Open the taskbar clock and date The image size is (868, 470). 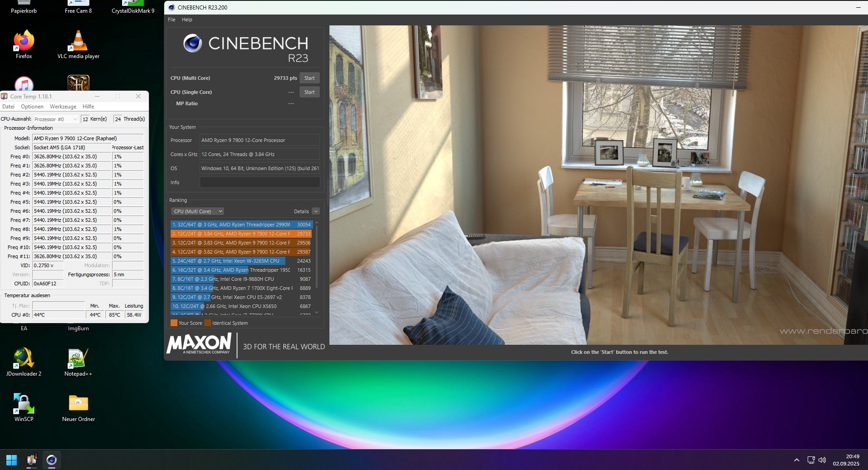(846, 460)
